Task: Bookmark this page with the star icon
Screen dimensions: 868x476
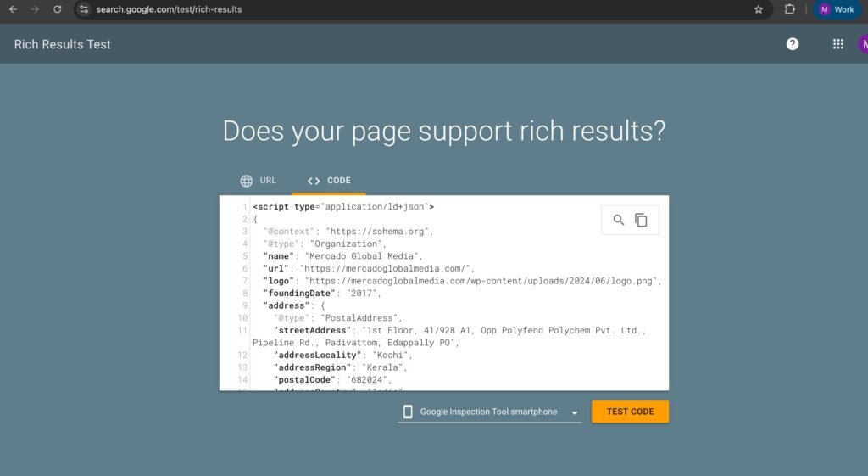Action: 759,9
